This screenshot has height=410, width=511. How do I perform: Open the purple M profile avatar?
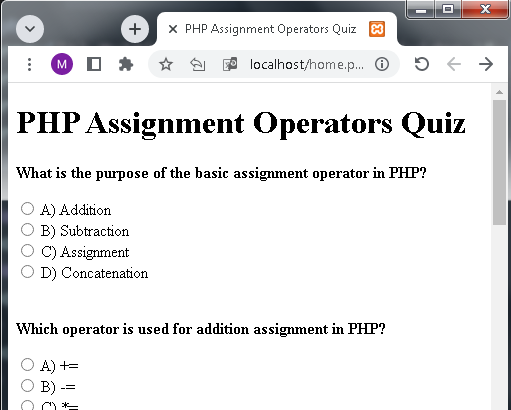pos(62,64)
